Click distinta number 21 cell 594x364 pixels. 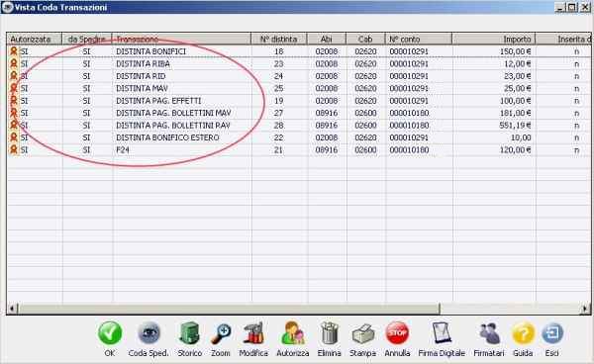pyautogui.click(x=279, y=149)
